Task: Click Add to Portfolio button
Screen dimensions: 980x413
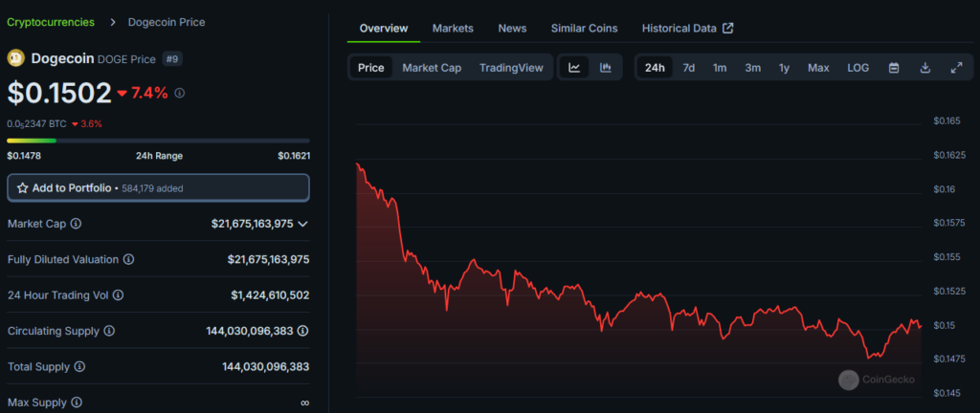Action: point(158,187)
